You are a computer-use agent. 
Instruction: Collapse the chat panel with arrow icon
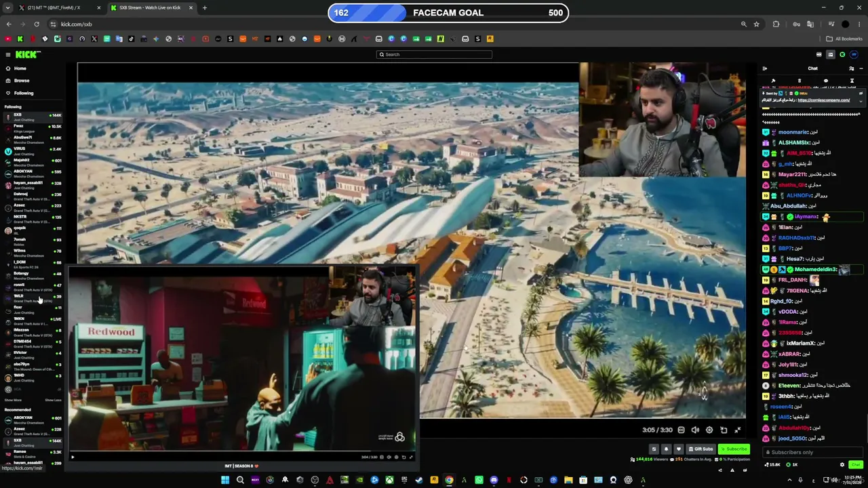point(765,68)
